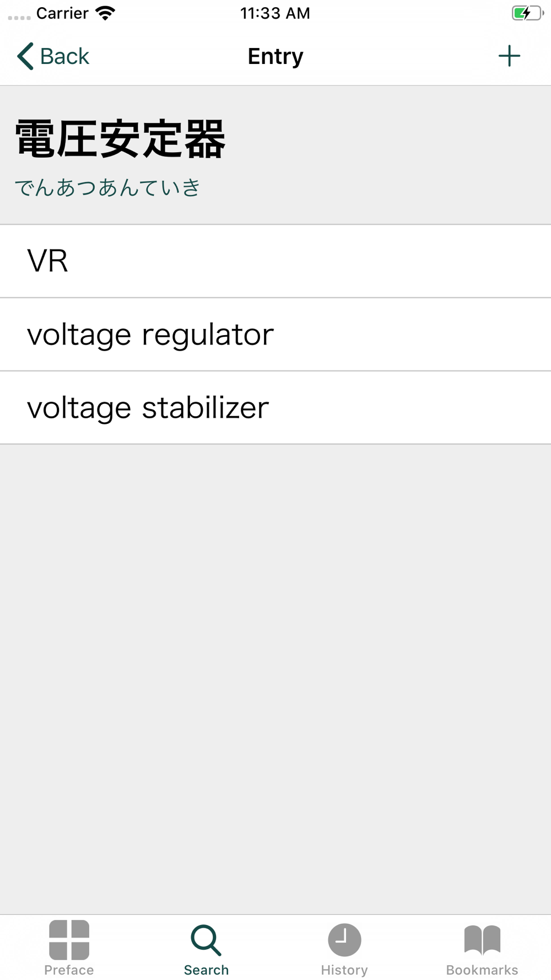Image resolution: width=551 pixels, height=980 pixels.
Task: Switch to the Preface tab label
Action: pyautogui.click(x=69, y=970)
